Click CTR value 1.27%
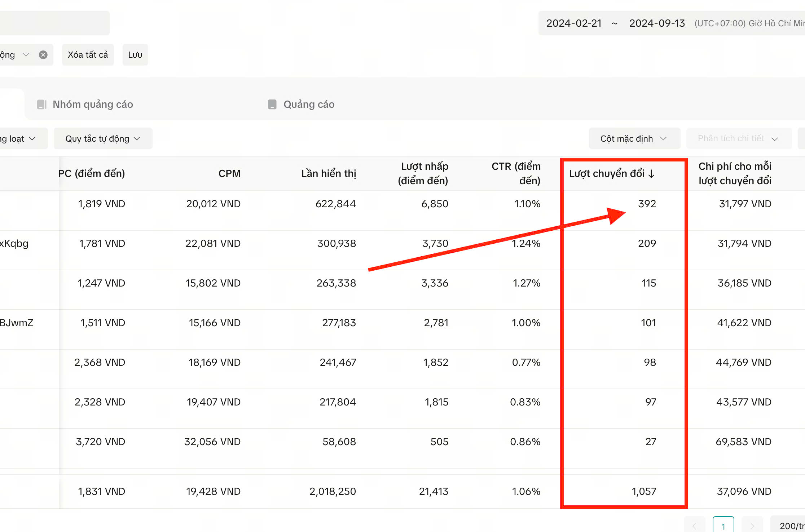Image resolution: width=805 pixels, height=532 pixels. pyautogui.click(x=527, y=283)
